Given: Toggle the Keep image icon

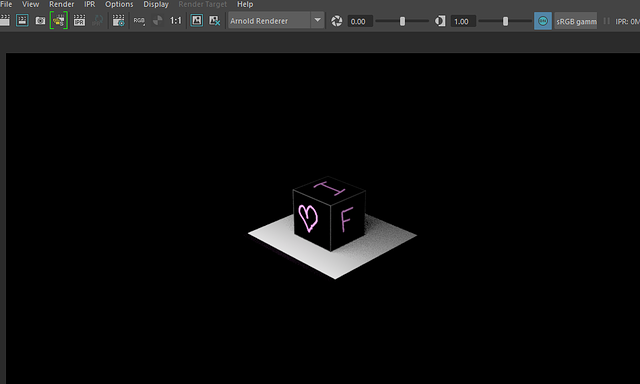Looking at the screenshot, I should 197,20.
